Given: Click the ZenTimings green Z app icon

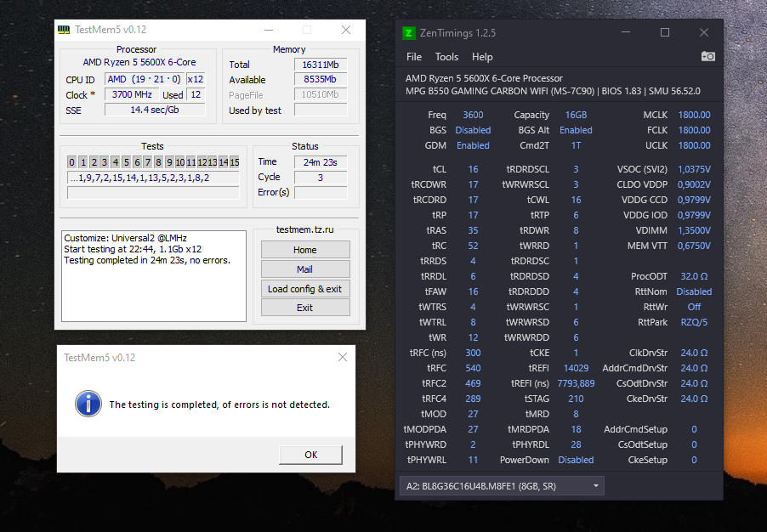Looking at the screenshot, I should point(408,33).
